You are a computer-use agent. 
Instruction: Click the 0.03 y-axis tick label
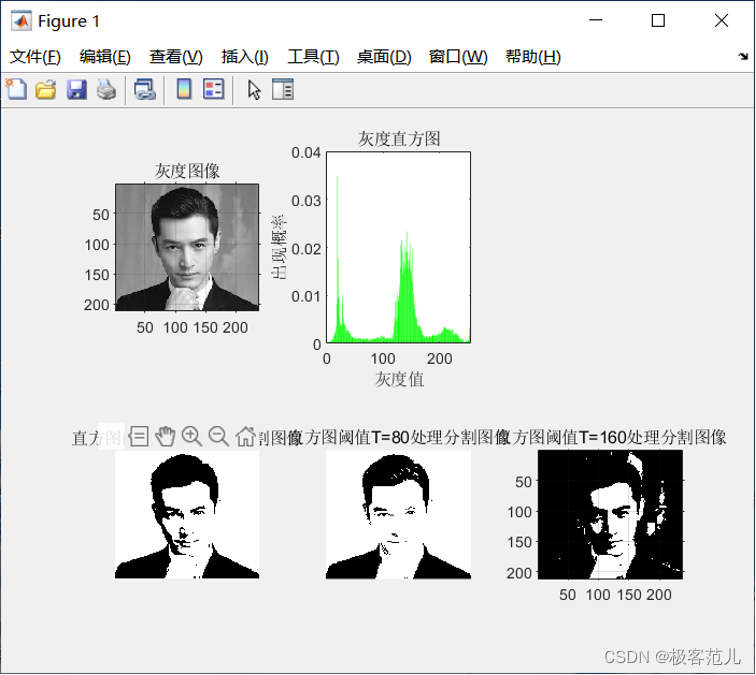coord(306,201)
